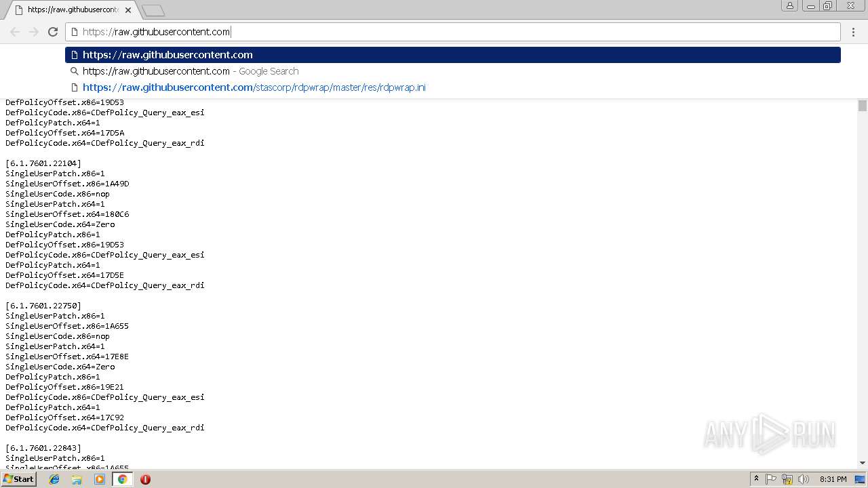Open Windows Media Player from taskbar
This screenshot has height=488, width=868.
[100, 479]
